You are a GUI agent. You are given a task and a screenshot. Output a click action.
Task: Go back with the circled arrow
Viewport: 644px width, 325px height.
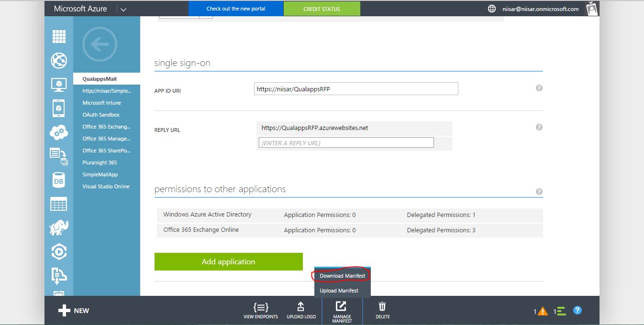tap(100, 44)
